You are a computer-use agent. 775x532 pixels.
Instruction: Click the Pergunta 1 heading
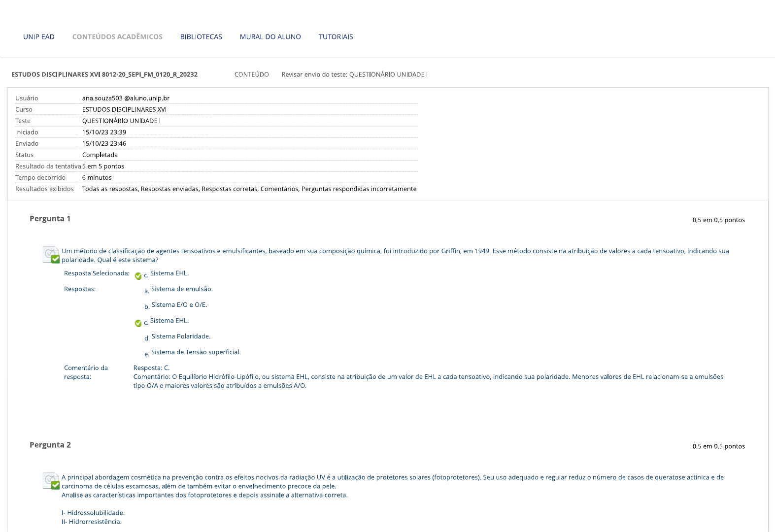click(50, 219)
